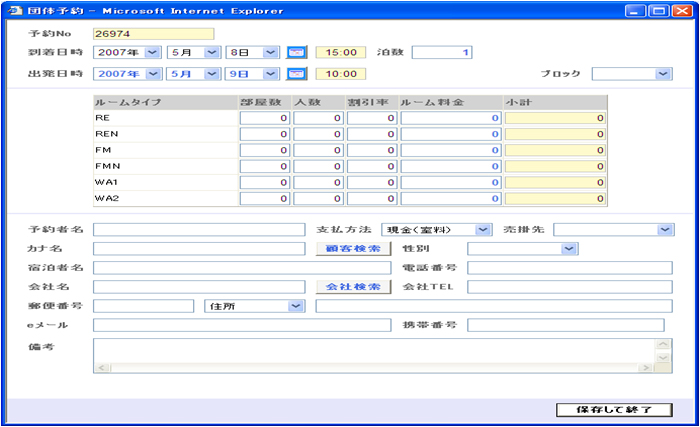Click the 電話番号 text field

coord(570,268)
